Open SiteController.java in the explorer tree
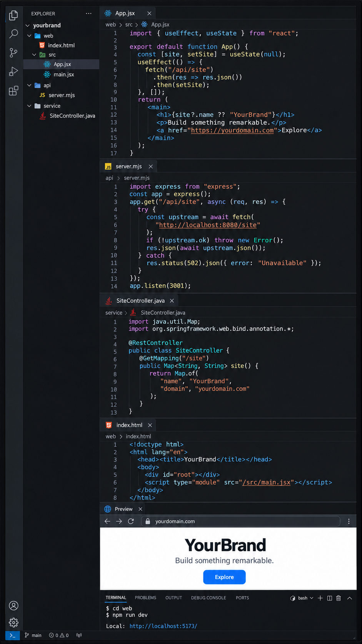Screen dimensions: 362x644 62,116
